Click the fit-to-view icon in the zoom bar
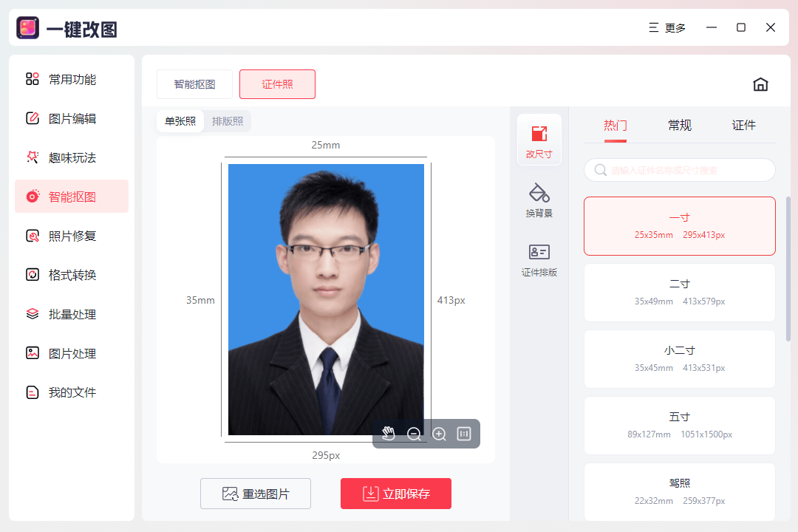 [x=463, y=434]
